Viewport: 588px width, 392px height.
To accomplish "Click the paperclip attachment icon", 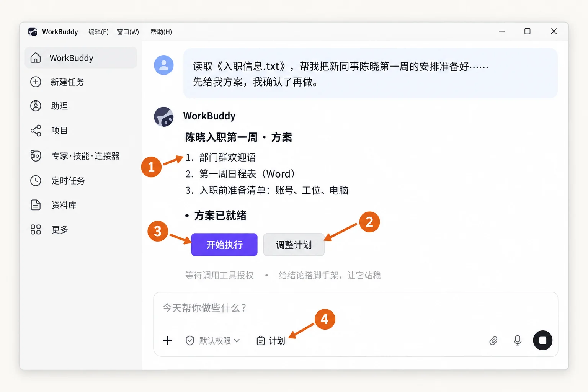I will click(493, 341).
